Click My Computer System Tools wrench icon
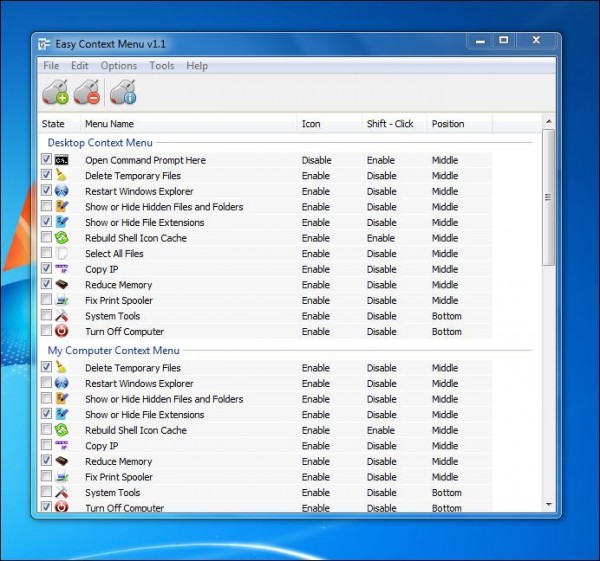This screenshot has width=600, height=561. [61, 492]
